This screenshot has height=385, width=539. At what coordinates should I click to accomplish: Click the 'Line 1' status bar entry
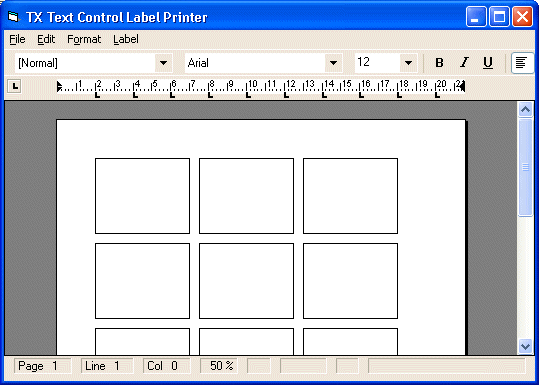click(107, 366)
